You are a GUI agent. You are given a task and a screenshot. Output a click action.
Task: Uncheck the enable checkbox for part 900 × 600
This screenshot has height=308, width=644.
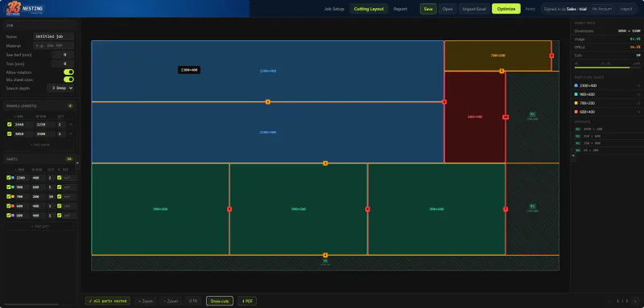click(x=9, y=187)
